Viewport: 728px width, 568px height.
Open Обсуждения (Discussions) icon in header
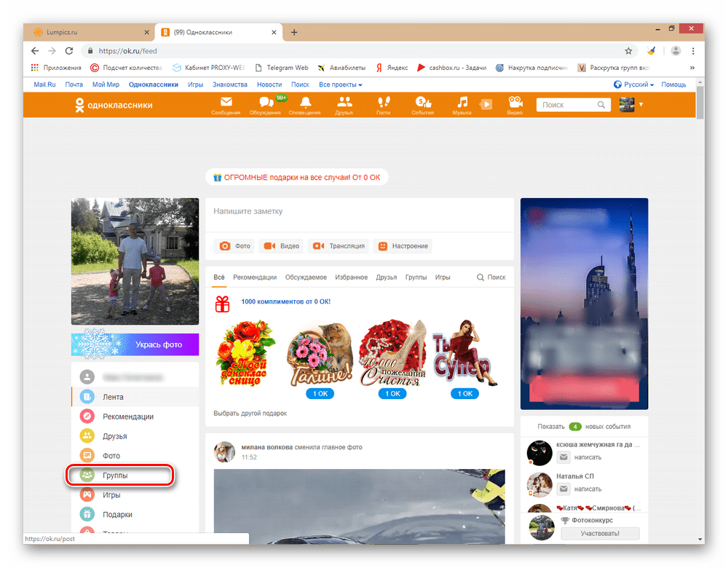[265, 105]
